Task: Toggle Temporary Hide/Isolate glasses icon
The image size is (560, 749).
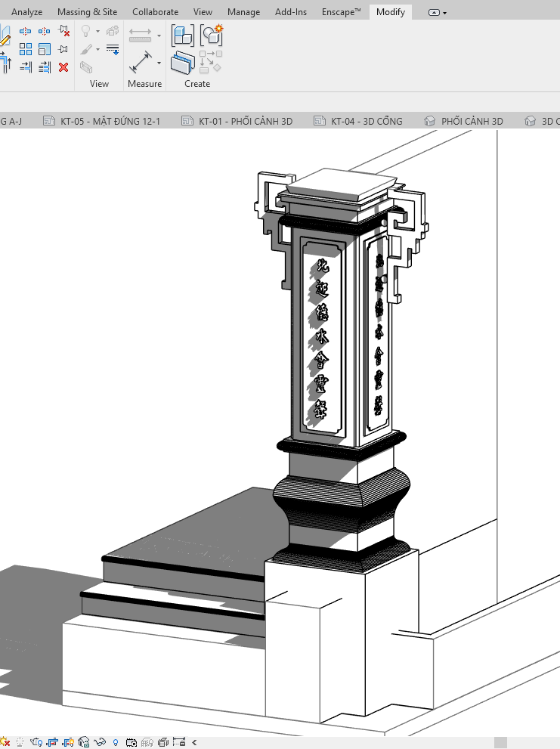Action: (98, 742)
